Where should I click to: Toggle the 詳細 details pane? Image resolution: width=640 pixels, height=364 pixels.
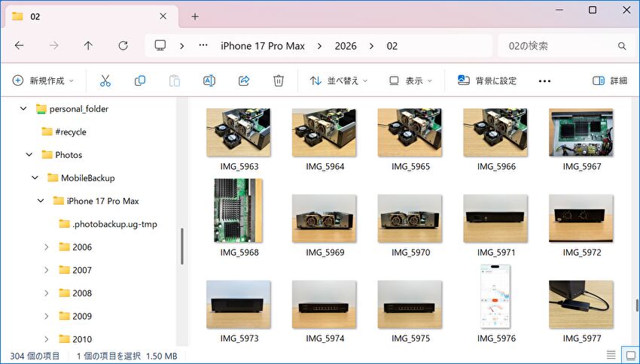pyautogui.click(x=610, y=80)
